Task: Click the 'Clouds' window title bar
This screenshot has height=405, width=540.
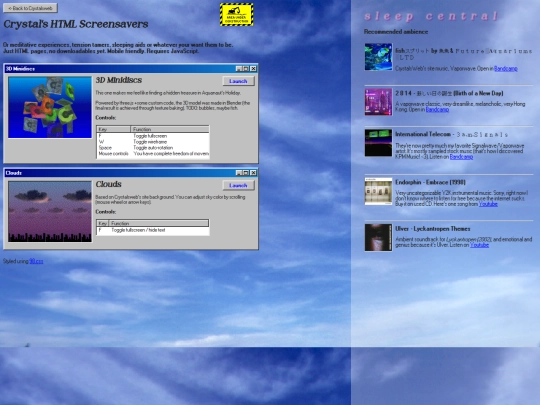Action: pos(131,173)
